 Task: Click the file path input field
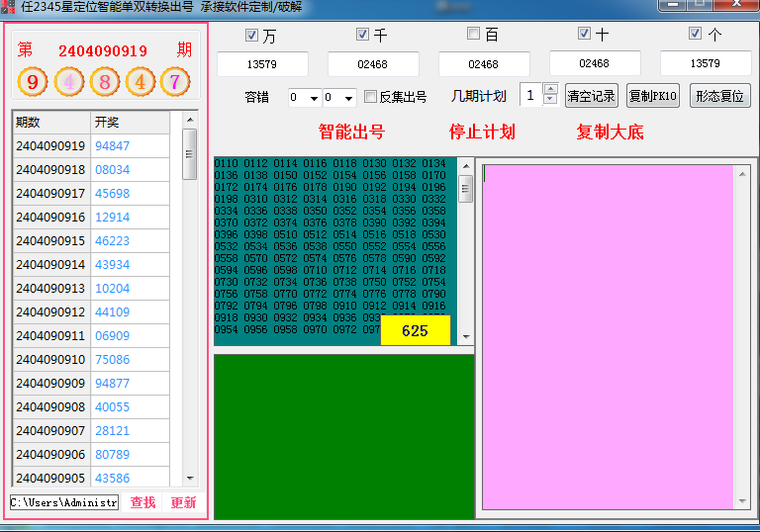click(63, 502)
